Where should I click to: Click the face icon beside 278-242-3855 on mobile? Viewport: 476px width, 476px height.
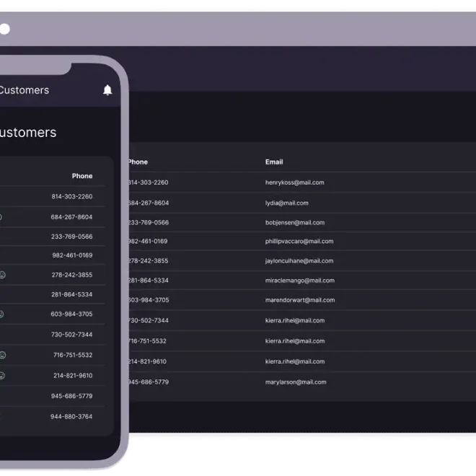tap(2, 275)
